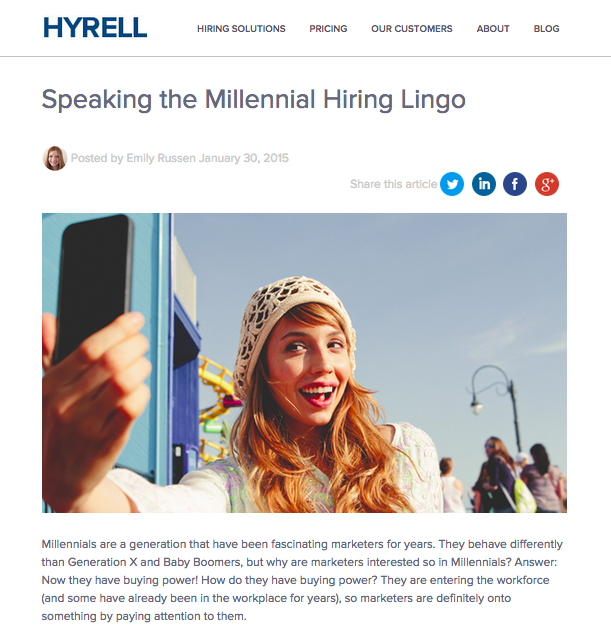611x640 pixels.
Task: Click the 'Share this article' label
Action: pos(393,184)
